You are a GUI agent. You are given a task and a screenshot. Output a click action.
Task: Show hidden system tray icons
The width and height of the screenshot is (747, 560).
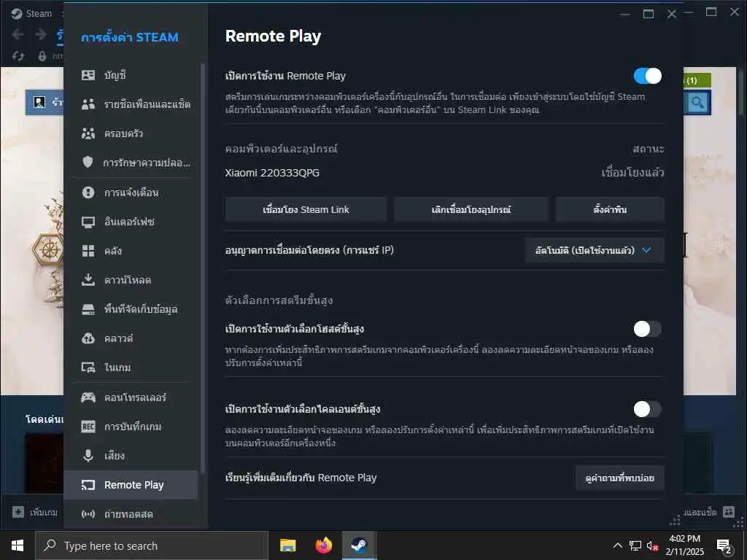pos(617,545)
